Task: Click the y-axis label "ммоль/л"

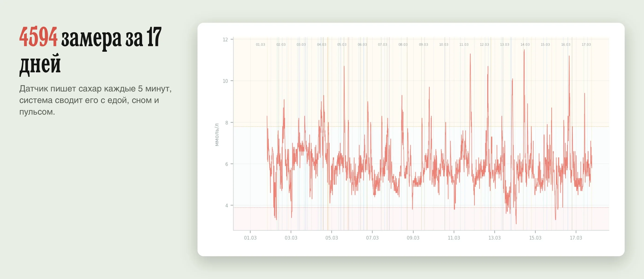Action: pos(217,134)
